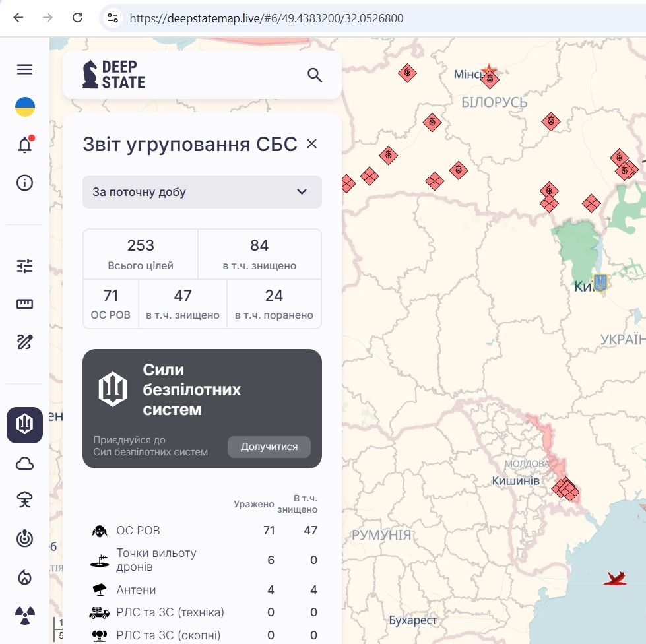Click '253 Всього цілей' statistic
This screenshot has height=644, width=646.
tap(141, 254)
